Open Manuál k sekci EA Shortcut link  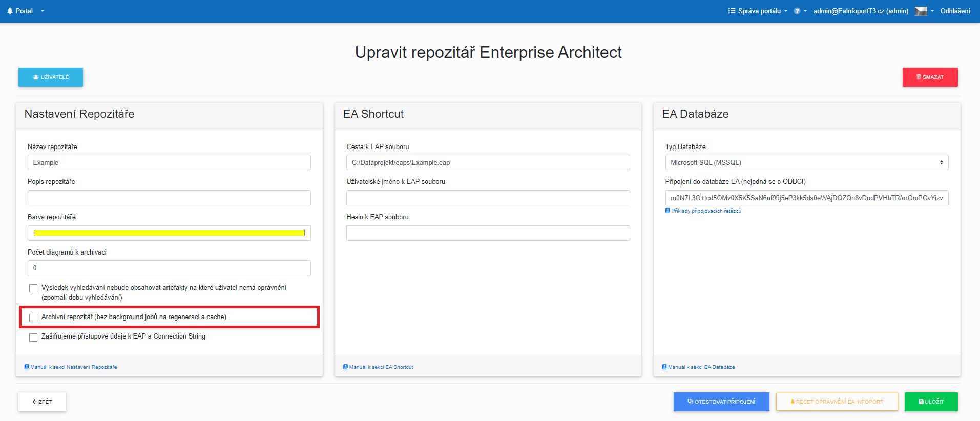coord(378,367)
